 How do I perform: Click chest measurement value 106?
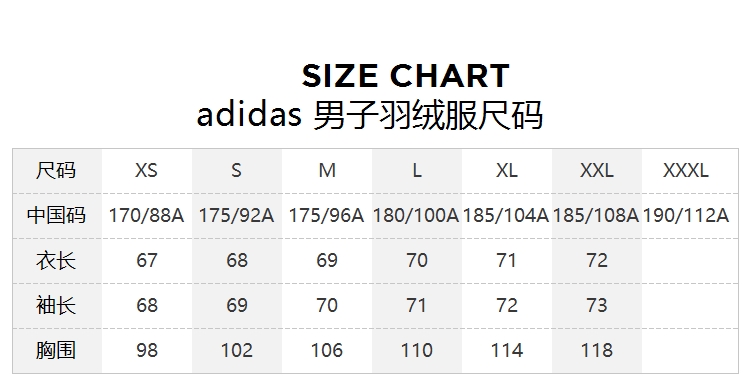coord(327,351)
